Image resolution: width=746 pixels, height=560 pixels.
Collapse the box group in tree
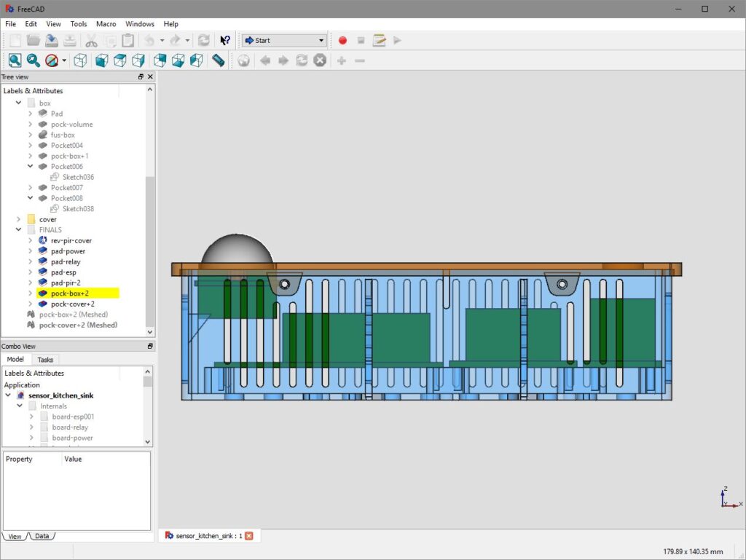[x=18, y=103]
